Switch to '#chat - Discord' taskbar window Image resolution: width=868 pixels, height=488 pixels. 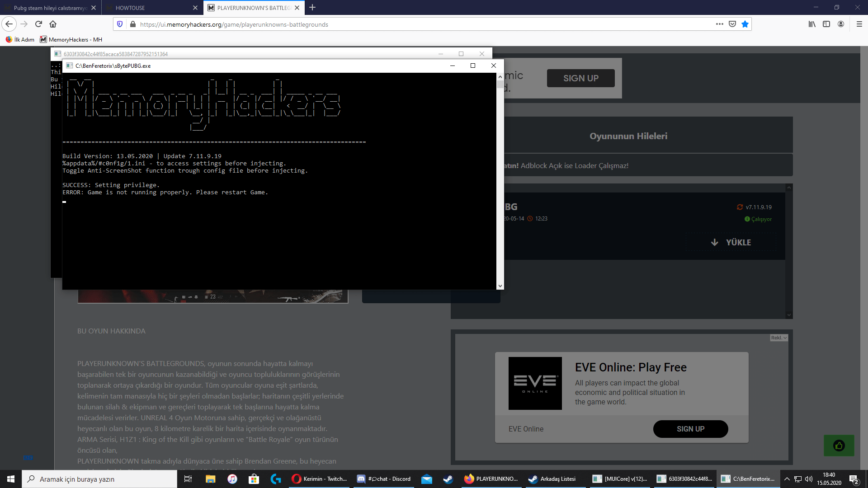coord(384,479)
